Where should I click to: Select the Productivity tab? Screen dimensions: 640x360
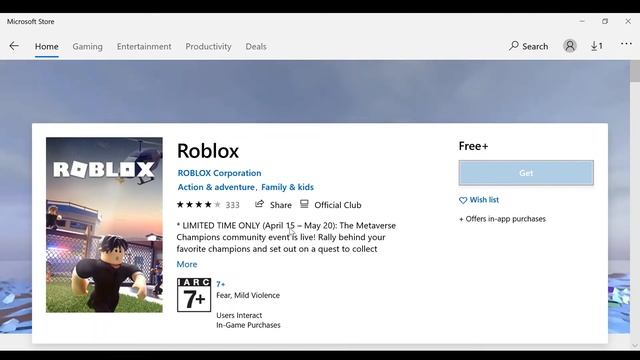click(x=208, y=47)
